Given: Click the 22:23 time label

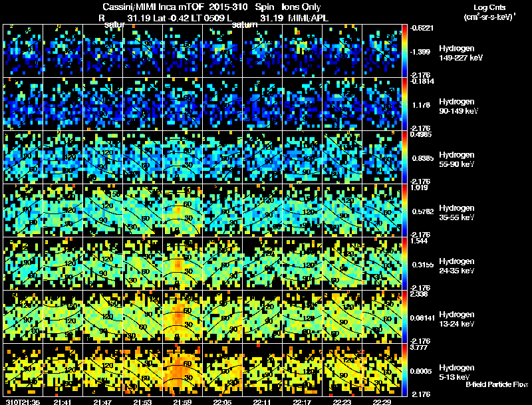Looking at the screenshot, I should coord(342,402).
